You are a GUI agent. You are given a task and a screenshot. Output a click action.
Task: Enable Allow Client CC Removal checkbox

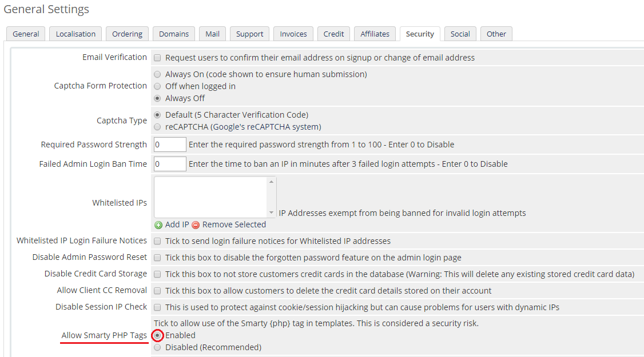click(x=157, y=291)
